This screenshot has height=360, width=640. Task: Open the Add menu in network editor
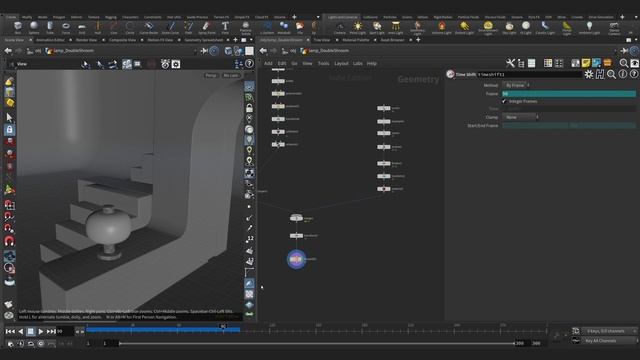coord(268,64)
